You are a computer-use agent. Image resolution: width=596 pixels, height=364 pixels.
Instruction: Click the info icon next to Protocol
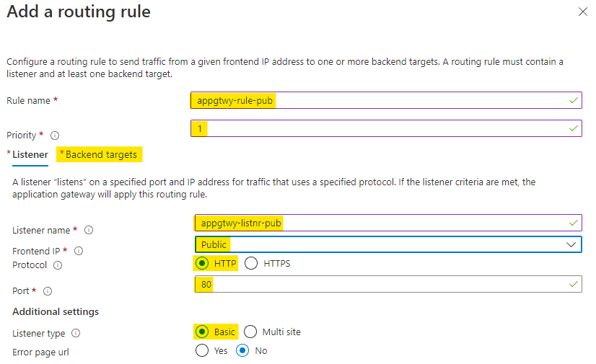tap(58, 265)
